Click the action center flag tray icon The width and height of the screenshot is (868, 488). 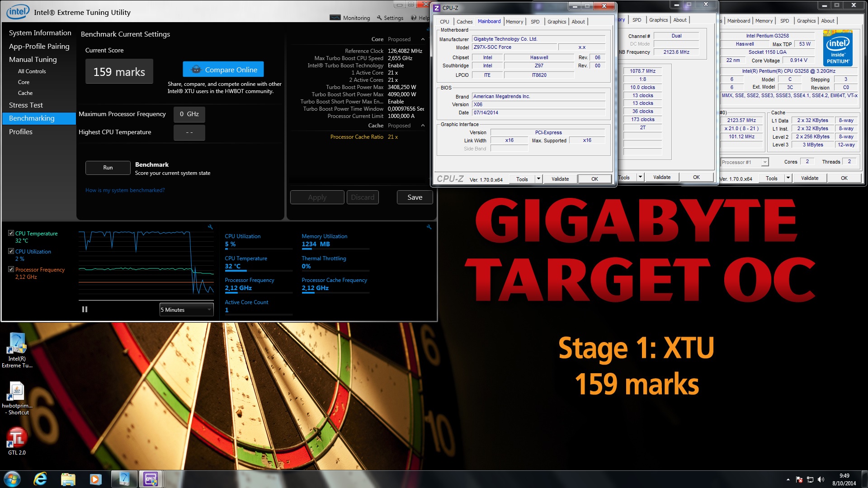point(799,479)
